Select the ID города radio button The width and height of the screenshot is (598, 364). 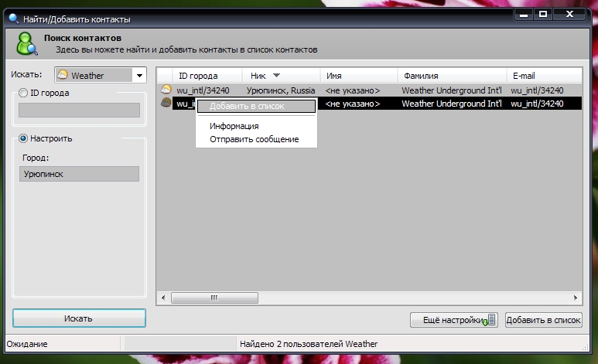tap(23, 93)
